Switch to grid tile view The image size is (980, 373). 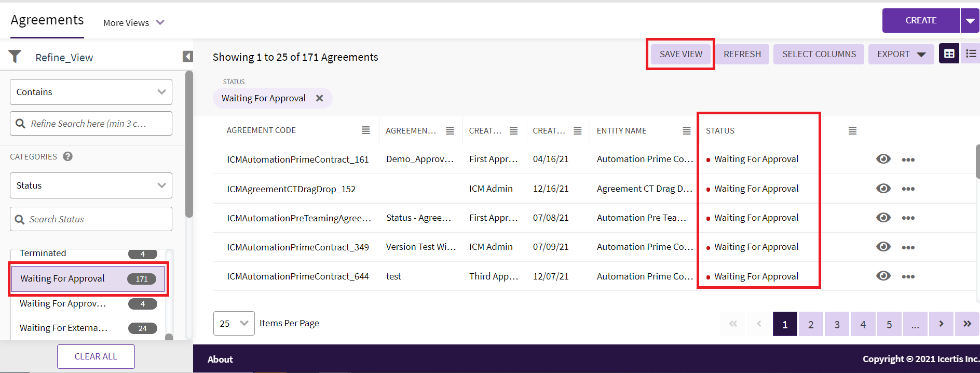(949, 54)
